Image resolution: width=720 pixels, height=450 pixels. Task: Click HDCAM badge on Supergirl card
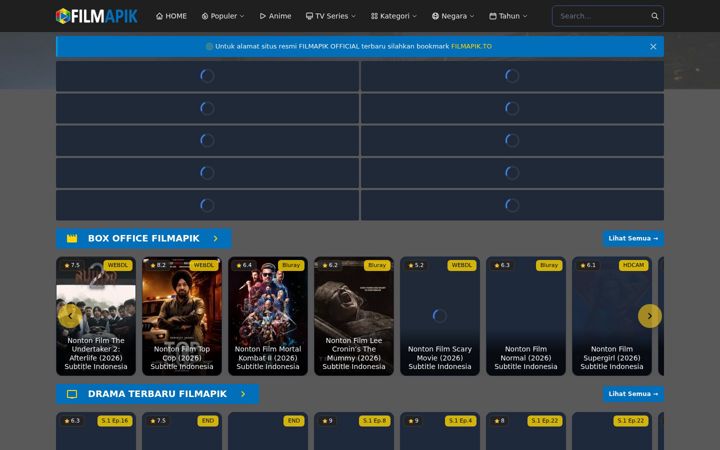[633, 265]
